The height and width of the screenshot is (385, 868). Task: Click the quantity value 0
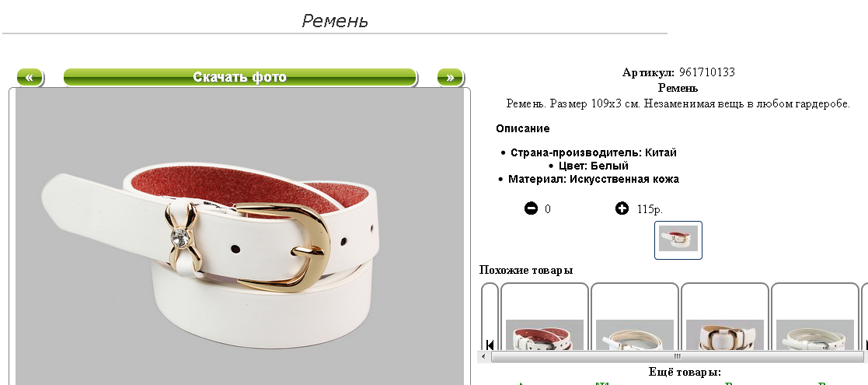[548, 209]
